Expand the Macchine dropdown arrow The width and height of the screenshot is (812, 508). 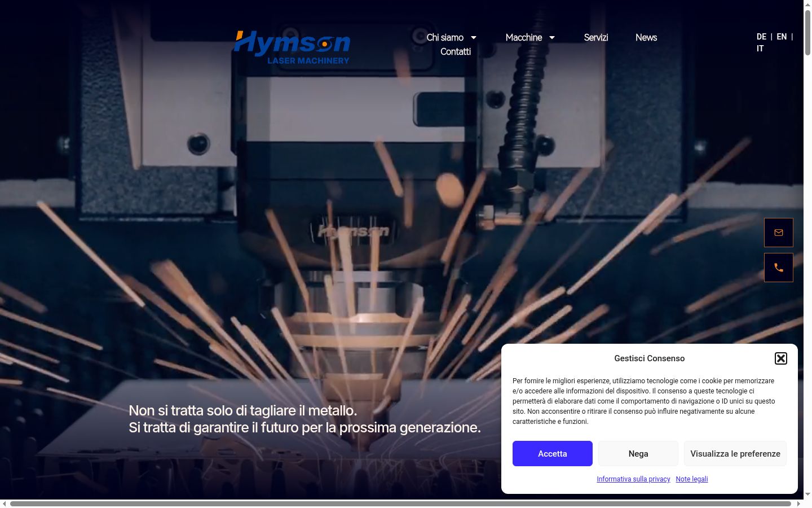coord(552,38)
